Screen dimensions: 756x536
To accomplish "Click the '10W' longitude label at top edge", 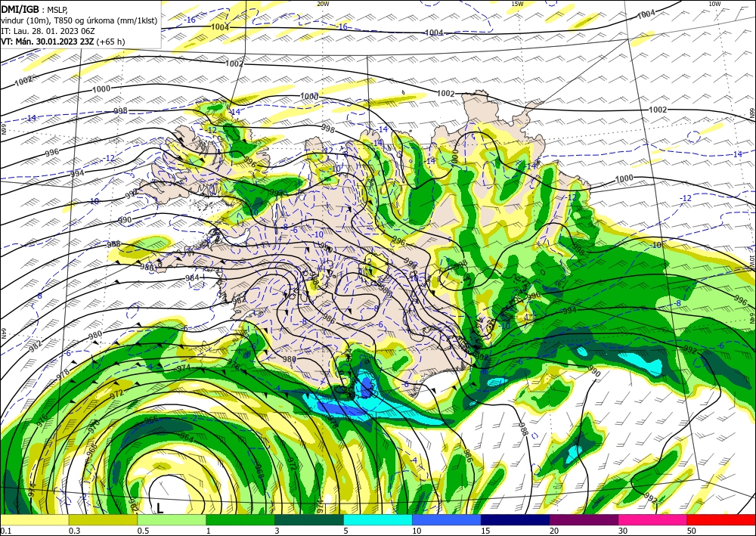I will (714, 4).
